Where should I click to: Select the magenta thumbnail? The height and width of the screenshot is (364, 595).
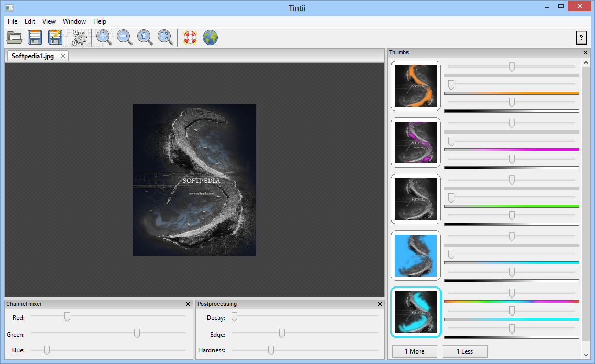point(416,142)
